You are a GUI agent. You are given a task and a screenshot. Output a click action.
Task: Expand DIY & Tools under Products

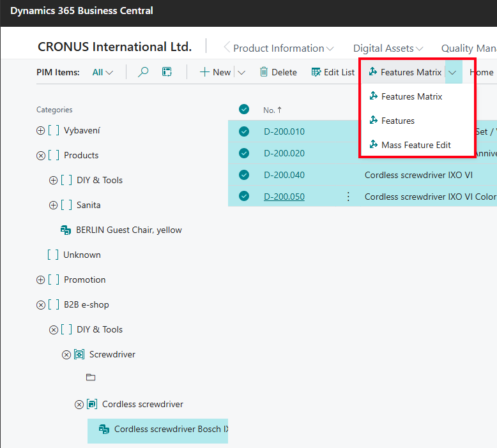[53, 180]
